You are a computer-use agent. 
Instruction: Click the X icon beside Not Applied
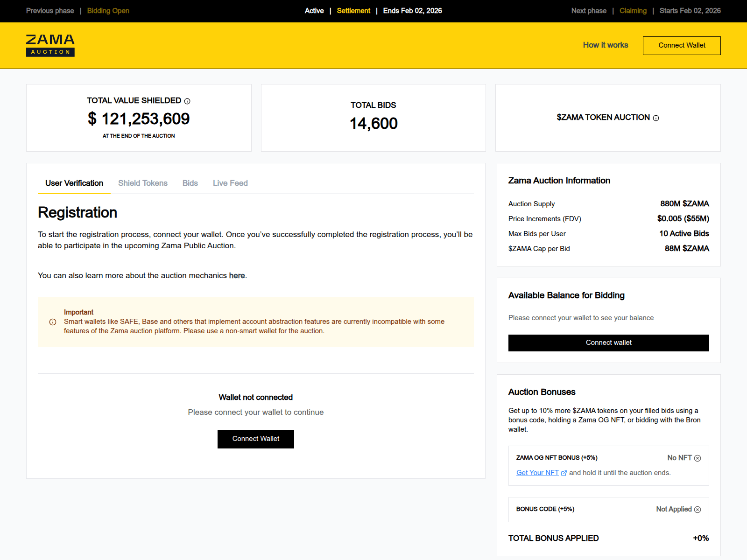pos(698,510)
